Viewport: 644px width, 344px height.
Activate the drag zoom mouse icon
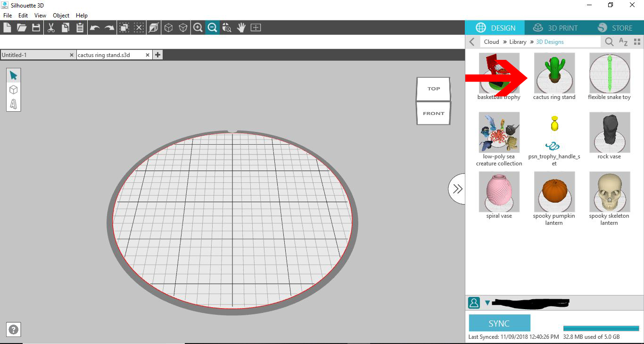click(x=227, y=28)
